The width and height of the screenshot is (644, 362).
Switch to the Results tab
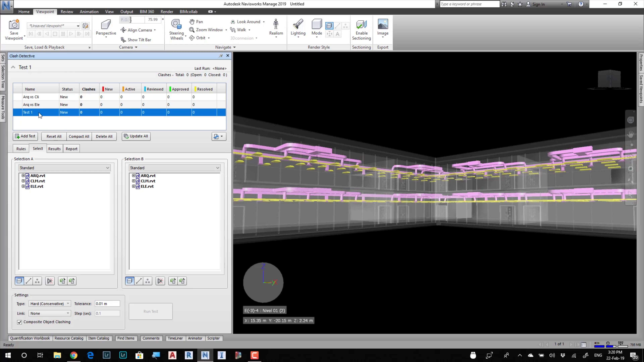coord(54,149)
